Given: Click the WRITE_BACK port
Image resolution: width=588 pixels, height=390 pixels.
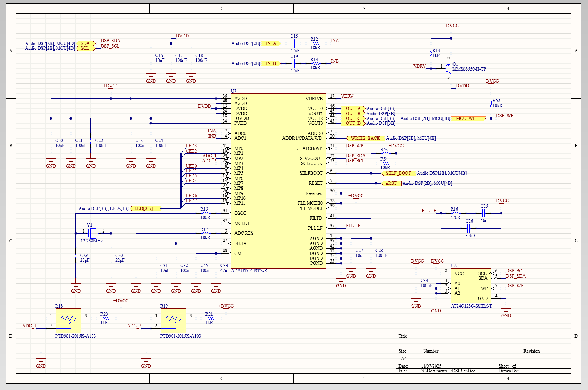Looking at the screenshot, I should point(365,138).
